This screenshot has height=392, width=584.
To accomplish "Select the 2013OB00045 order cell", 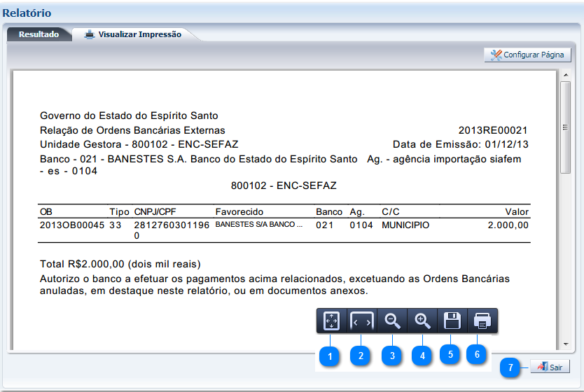I will [72, 225].
